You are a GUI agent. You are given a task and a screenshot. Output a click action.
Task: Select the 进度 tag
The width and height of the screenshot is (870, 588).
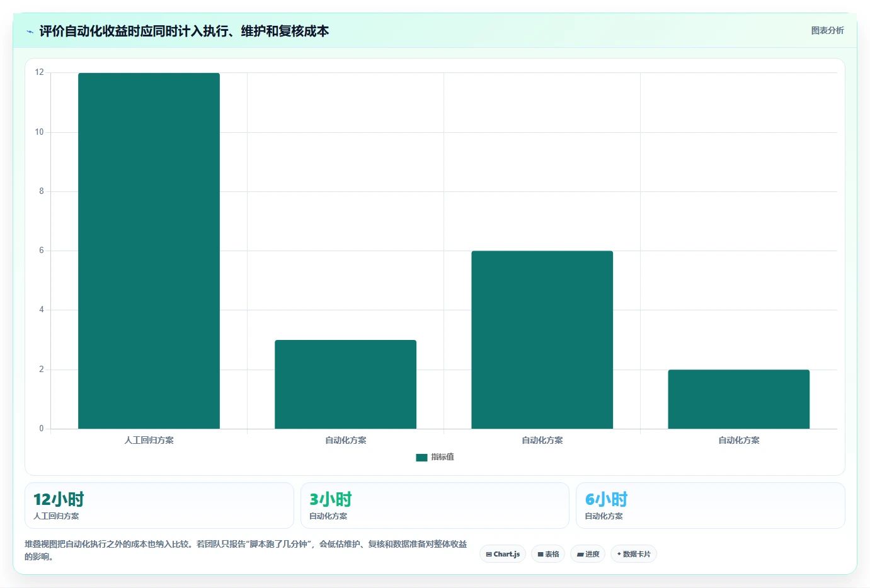pyautogui.click(x=588, y=554)
